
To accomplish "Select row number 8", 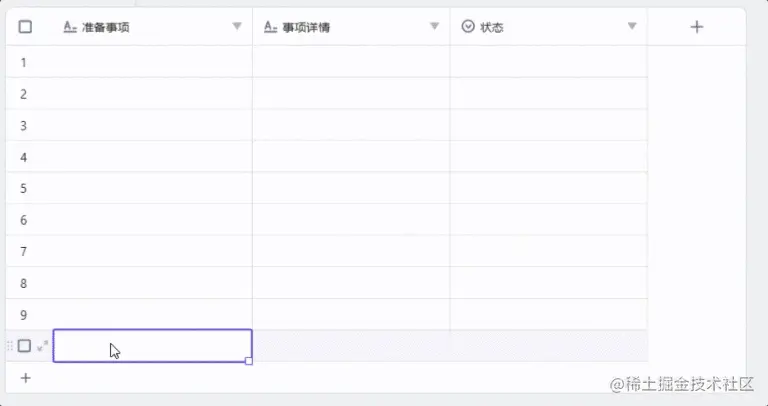I will (24, 284).
